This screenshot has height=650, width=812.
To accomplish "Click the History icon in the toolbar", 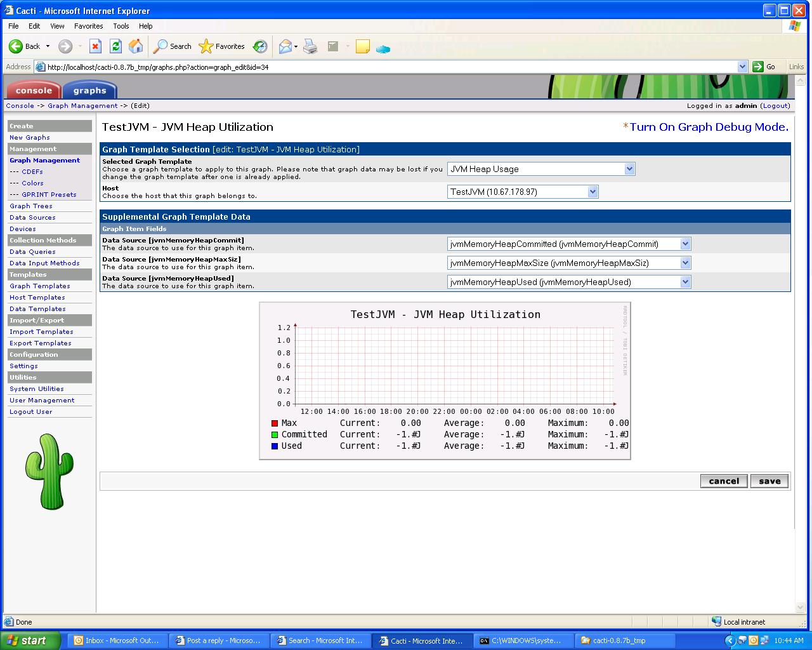I will coord(260,46).
